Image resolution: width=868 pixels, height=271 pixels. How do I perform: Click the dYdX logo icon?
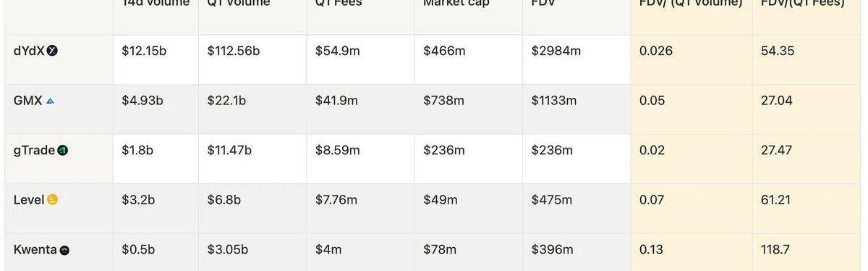click(x=52, y=51)
